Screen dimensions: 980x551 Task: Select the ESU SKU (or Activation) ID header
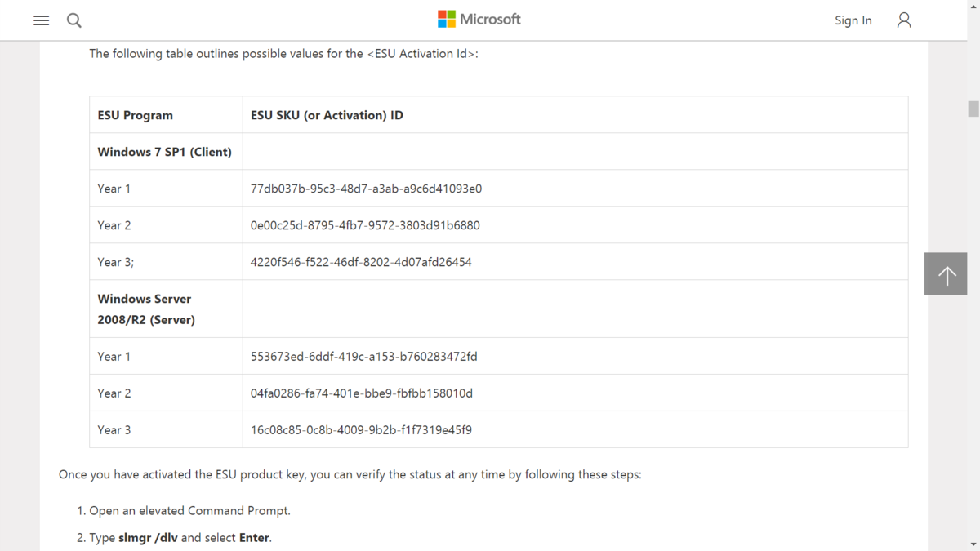tap(575, 115)
